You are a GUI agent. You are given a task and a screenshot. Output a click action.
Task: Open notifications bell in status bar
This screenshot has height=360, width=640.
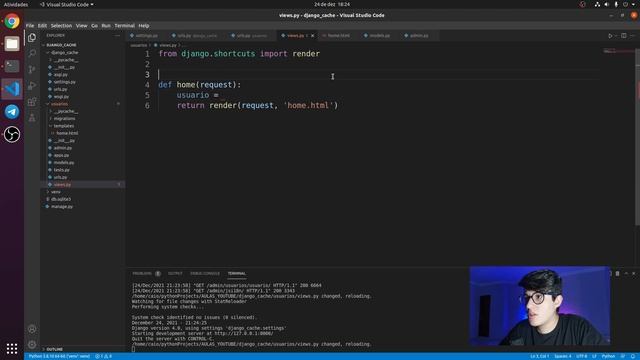pos(633,356)
